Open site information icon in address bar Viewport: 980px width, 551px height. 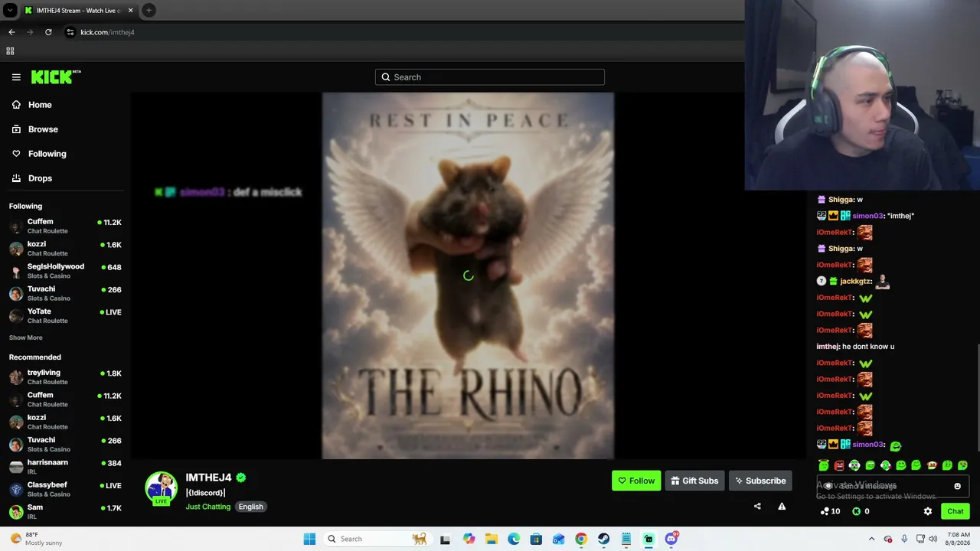[x=70, y=32]
